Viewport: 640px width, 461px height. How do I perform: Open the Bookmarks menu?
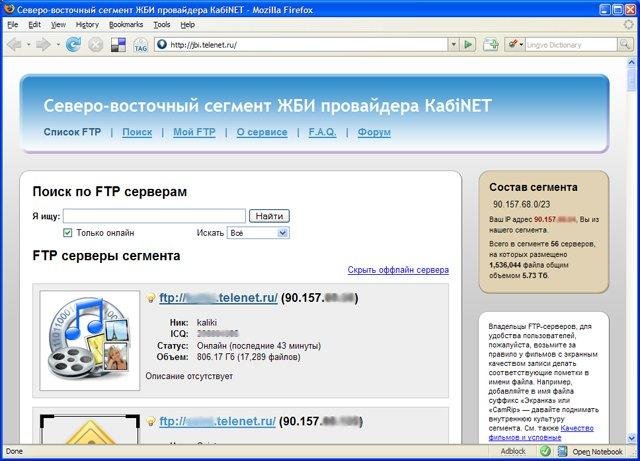126,24
